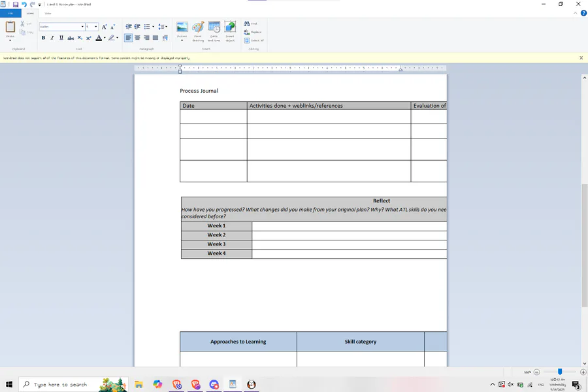Click the zoom out minus button
The width and height of the screenshot is (588, 392).
point(536,372)
